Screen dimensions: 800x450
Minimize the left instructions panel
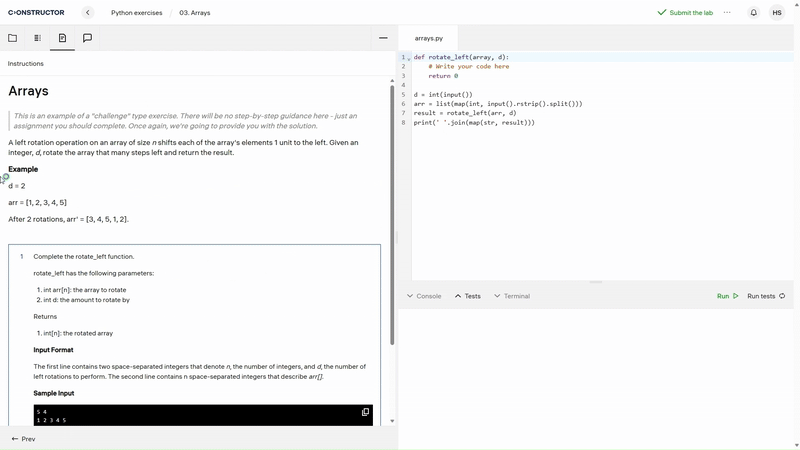coord(383,38)
